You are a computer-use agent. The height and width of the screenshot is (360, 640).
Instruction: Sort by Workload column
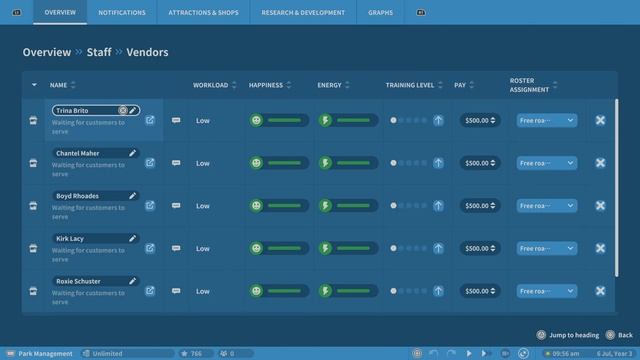214,85
